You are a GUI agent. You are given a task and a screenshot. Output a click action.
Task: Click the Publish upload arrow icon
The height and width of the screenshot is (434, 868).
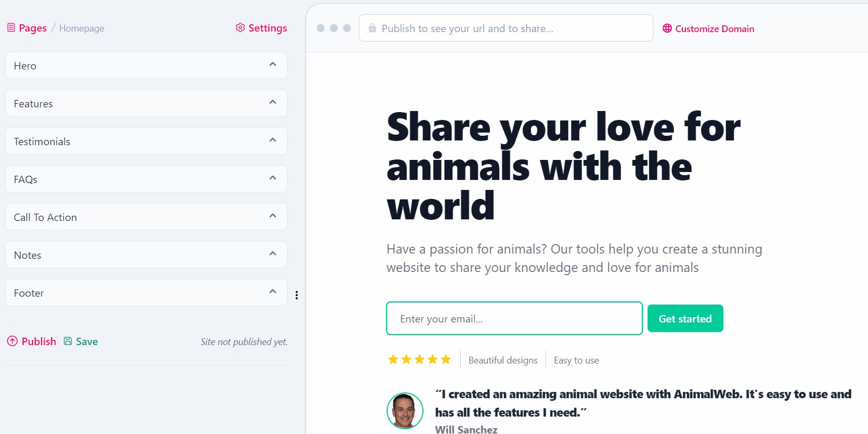tap(12, 341)
